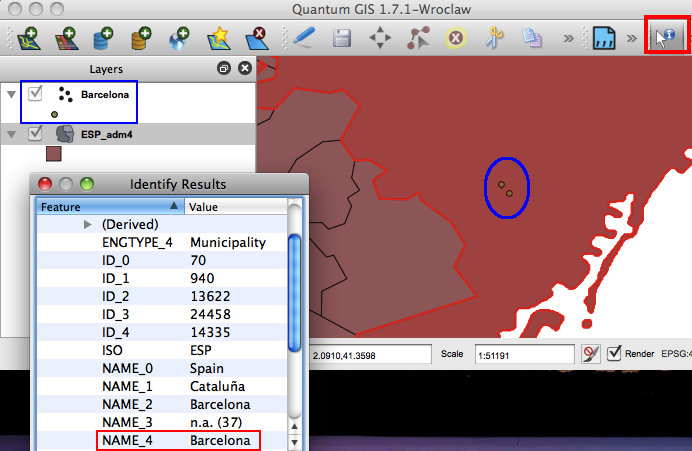692x451 pixels.
Task: Select the ID_1 value 940
Action: 202,278
